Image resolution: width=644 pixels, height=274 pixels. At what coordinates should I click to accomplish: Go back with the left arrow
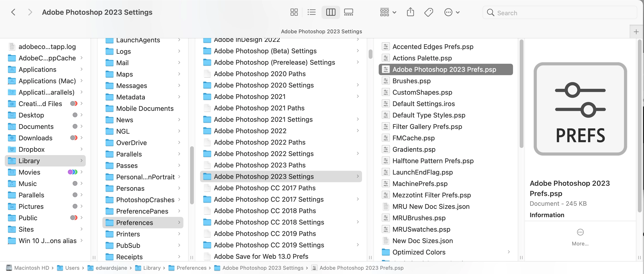(x=14, y=12)
